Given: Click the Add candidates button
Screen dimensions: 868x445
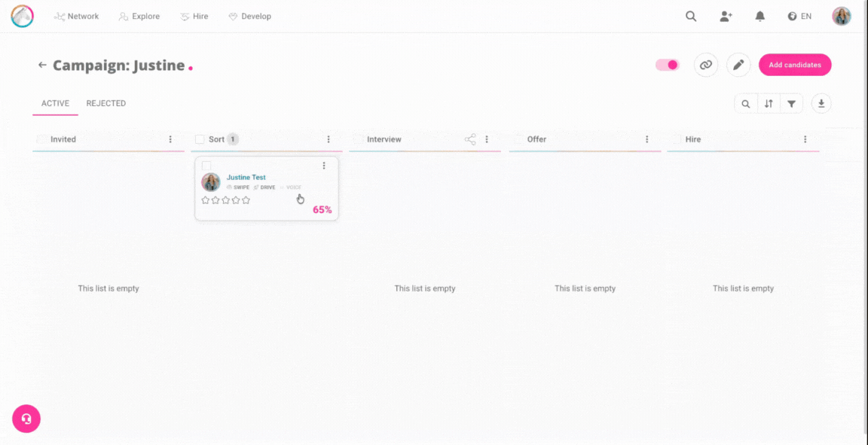Looking at the screenshot, I should click(x=795, y=66).
